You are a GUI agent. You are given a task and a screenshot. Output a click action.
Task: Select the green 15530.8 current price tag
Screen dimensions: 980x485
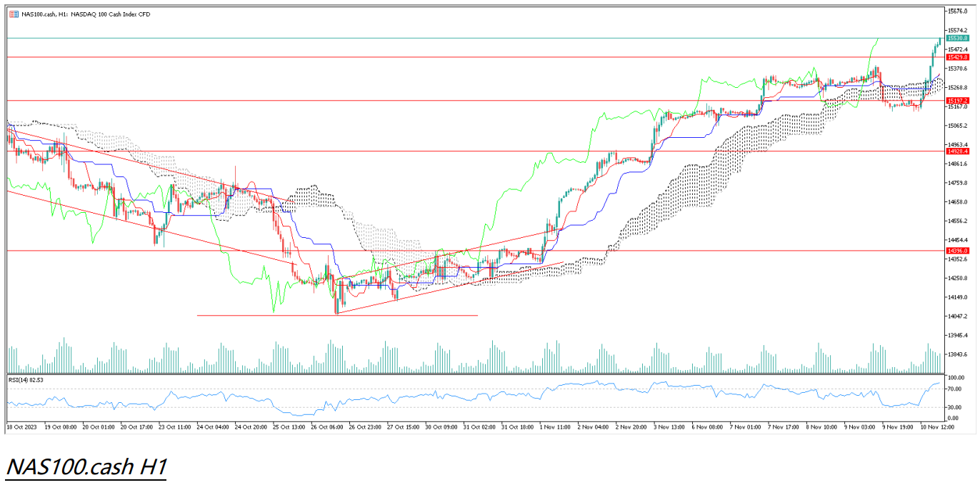956,38
